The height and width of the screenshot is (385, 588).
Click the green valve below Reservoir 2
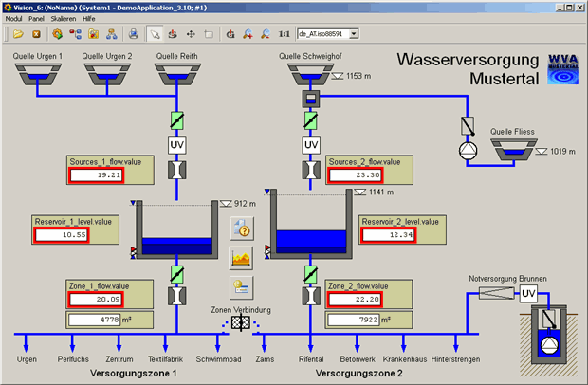tap(310, 275)
